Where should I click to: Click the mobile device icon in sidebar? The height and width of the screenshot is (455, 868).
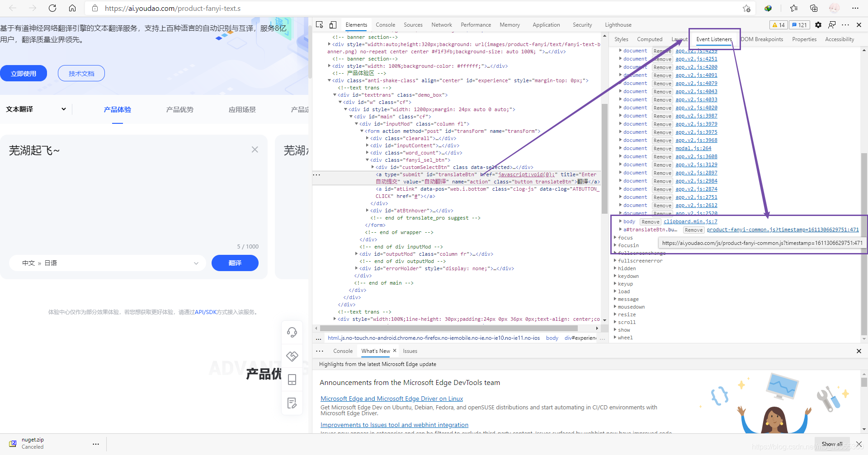[292, 380]
